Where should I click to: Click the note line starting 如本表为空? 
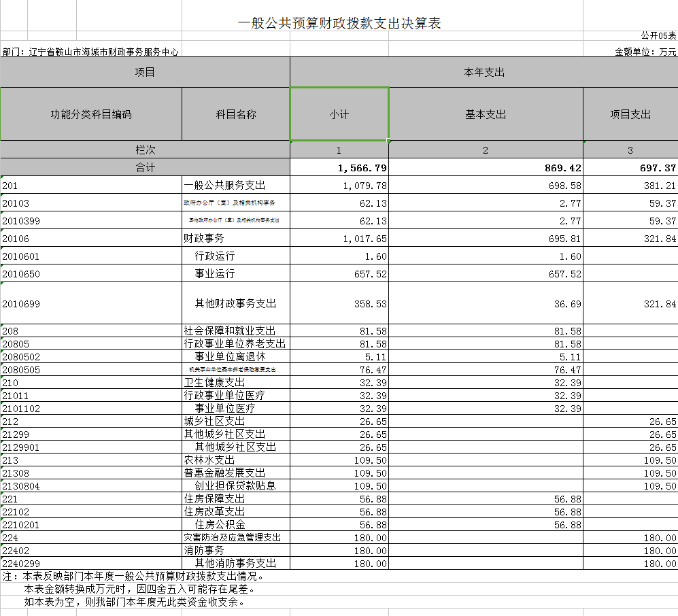tap(135, 602)
